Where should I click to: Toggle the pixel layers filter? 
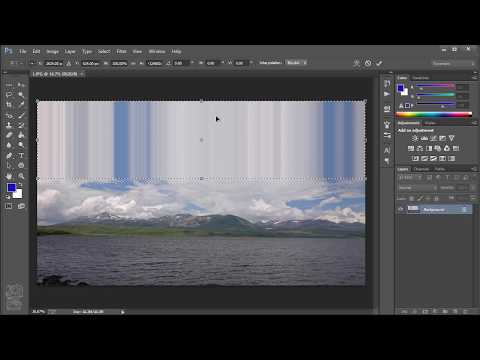point(429,178)
